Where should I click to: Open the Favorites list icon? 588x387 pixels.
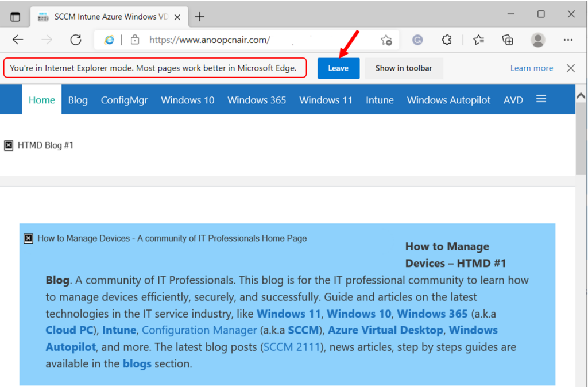coord(478,40)
